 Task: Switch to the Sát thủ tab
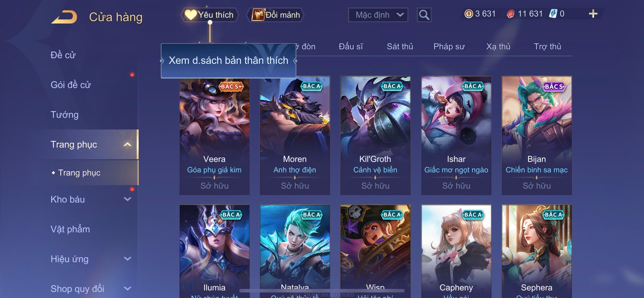[400, 47]
